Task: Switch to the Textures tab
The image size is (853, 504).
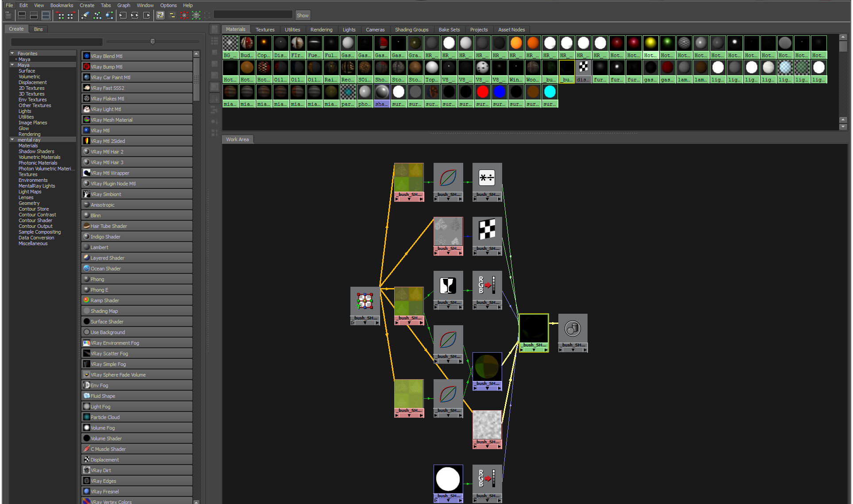Action: (265, 30)
